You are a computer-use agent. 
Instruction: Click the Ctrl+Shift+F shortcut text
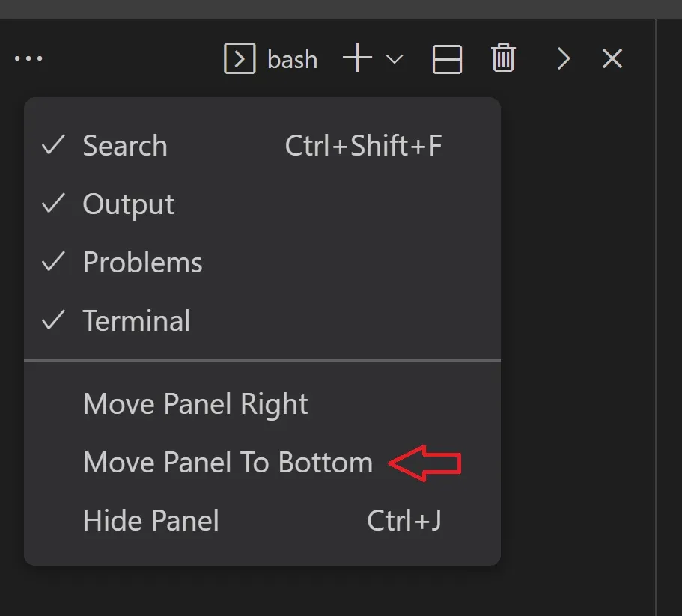pyautogui.click(x=363, y=146)
